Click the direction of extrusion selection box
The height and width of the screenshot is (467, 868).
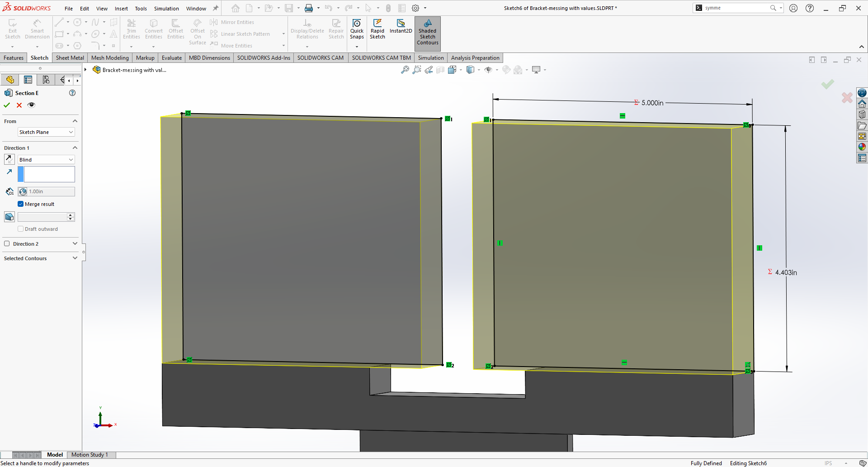46,174
